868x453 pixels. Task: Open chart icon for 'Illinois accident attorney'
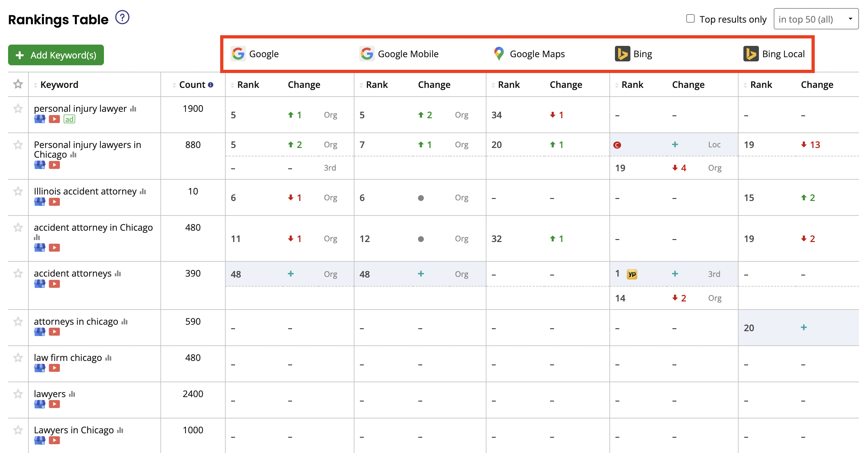(143, 192)
